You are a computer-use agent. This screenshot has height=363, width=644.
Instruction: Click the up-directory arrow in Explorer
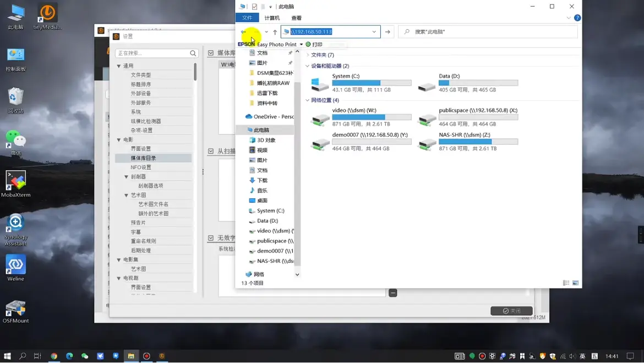(x=275, y=32)
